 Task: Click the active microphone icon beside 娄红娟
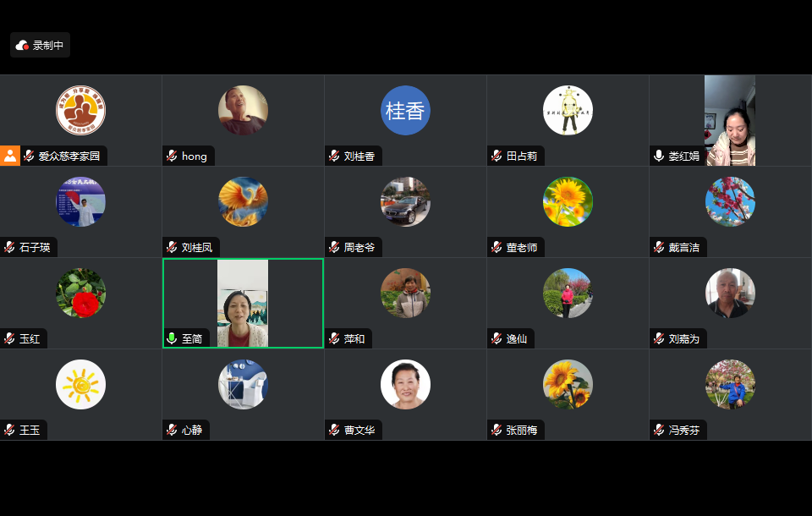pos(659,156)
